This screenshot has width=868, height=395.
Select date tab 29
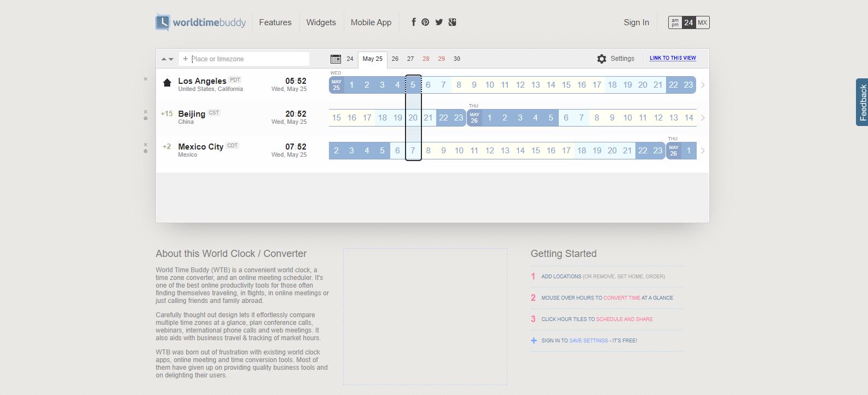pos(441,59)
